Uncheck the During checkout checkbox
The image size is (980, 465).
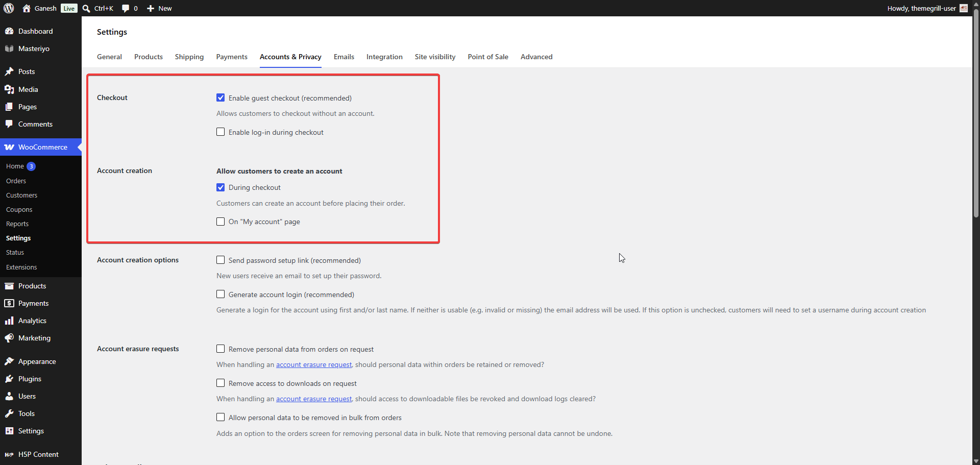point(220,187)
